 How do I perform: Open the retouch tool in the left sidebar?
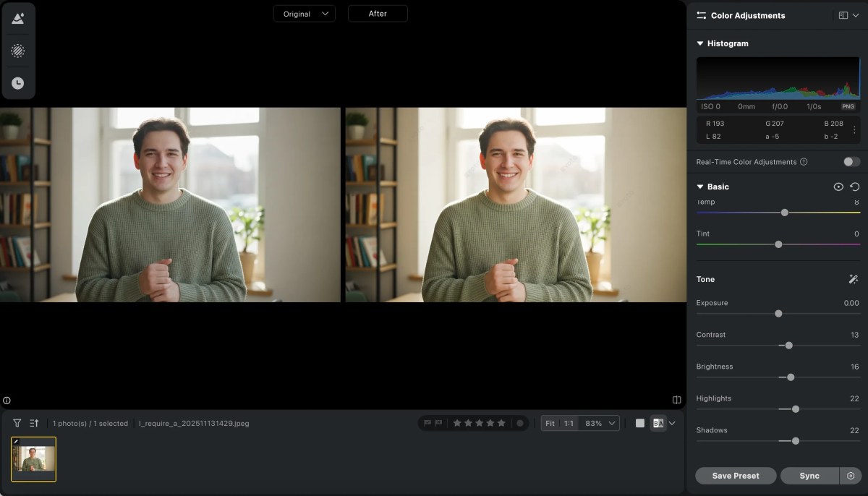click(18, 51)
